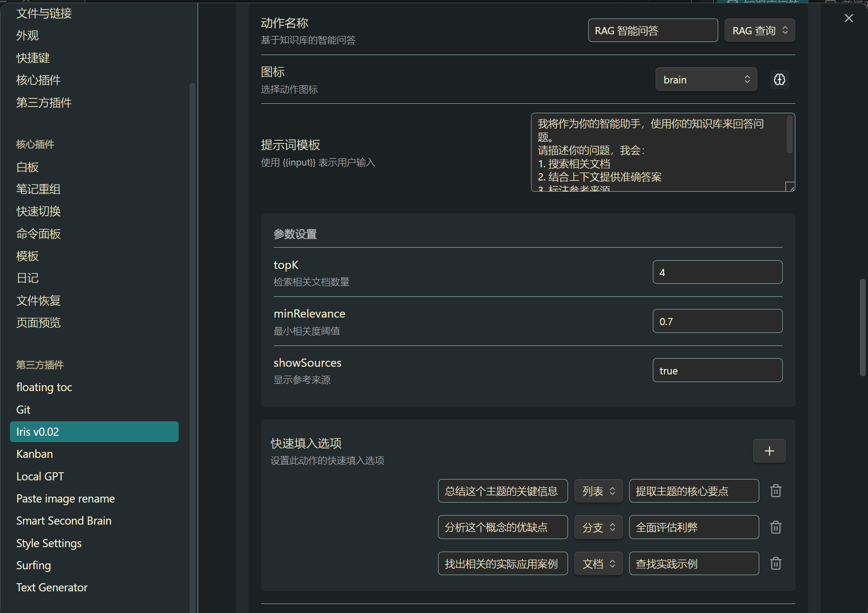
Task: Open 第三方插件 settings in the top list
Action: coord(94,102)
